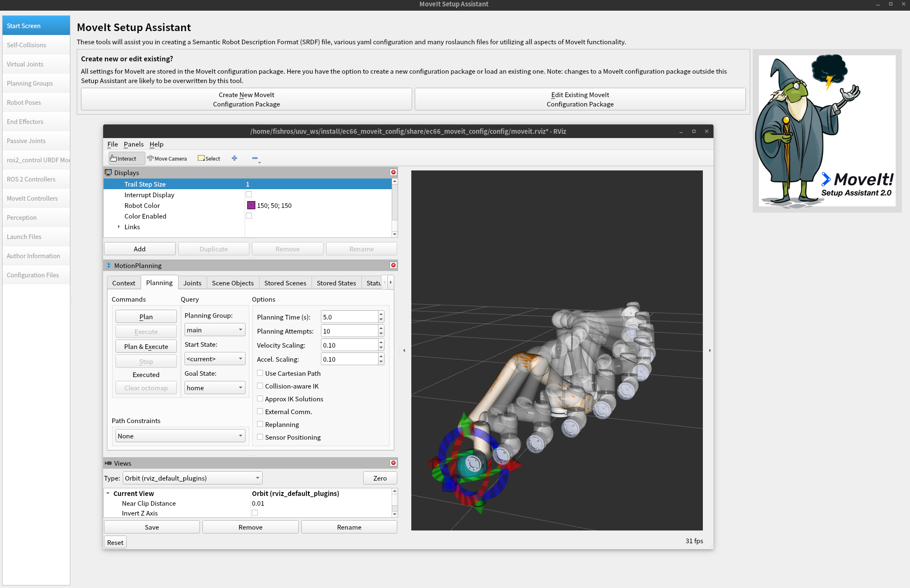
Task: Collapse the Current View tree
Action: click(108, 493)
